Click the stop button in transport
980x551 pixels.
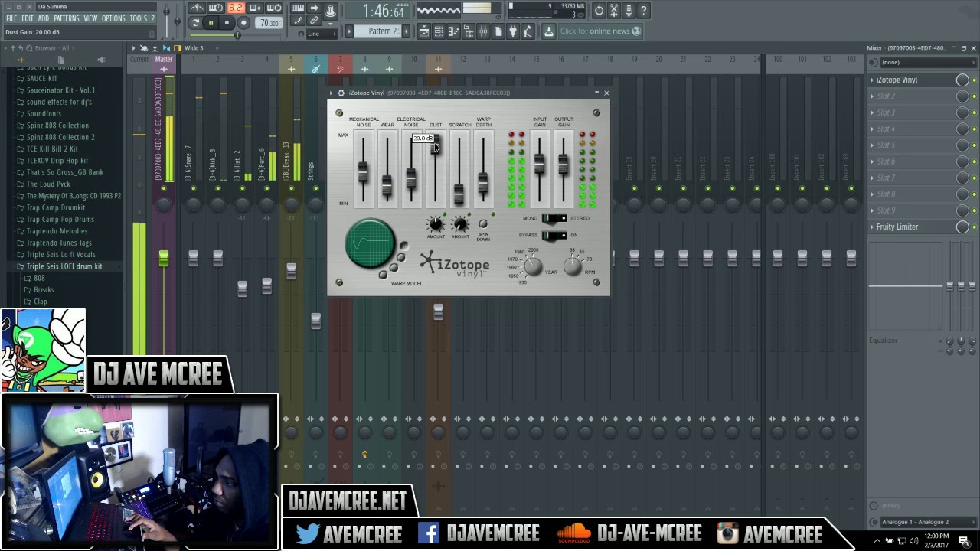227,23
